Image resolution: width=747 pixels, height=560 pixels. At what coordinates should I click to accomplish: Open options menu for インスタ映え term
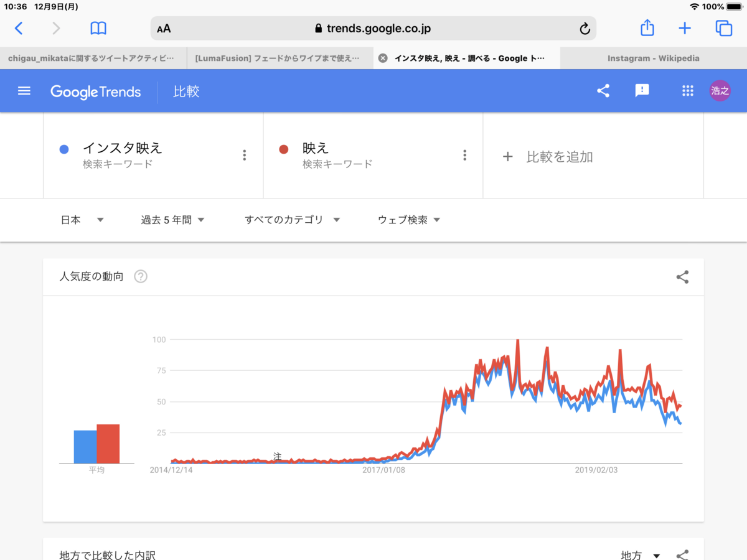pyautogui.click(x=245, y=155)
